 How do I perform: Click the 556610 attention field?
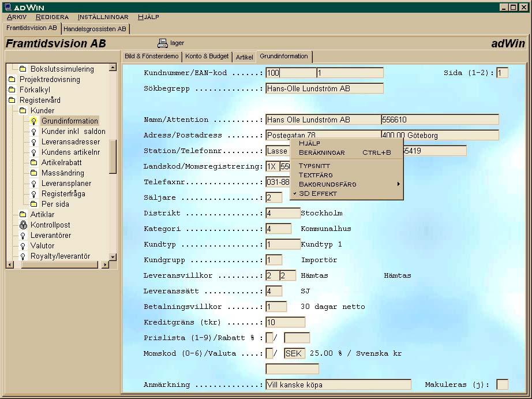point(440,120)
